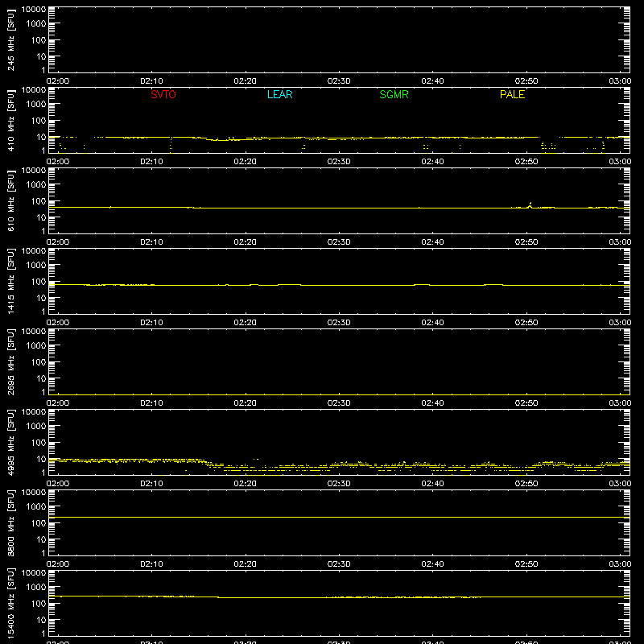This screenshot has width=644, height=644.
Task: Click the 100 value on 610 MHz axis
Action: point(39,201)
